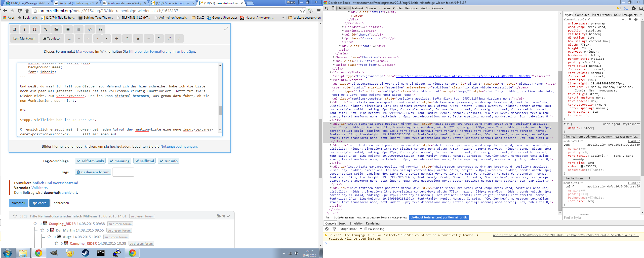The image size is (644, 258).
Task: Enable the Preserve log checkbox
Action: pos(366,229)
